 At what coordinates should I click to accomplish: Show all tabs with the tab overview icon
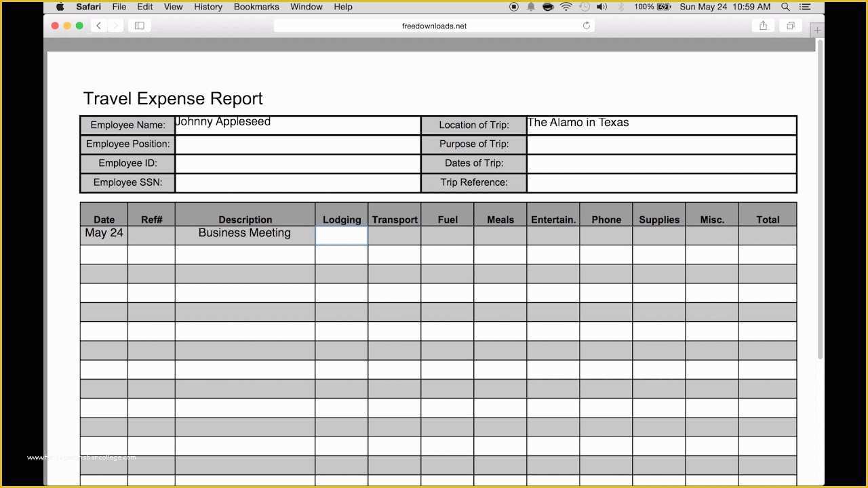tap(790, 25)
